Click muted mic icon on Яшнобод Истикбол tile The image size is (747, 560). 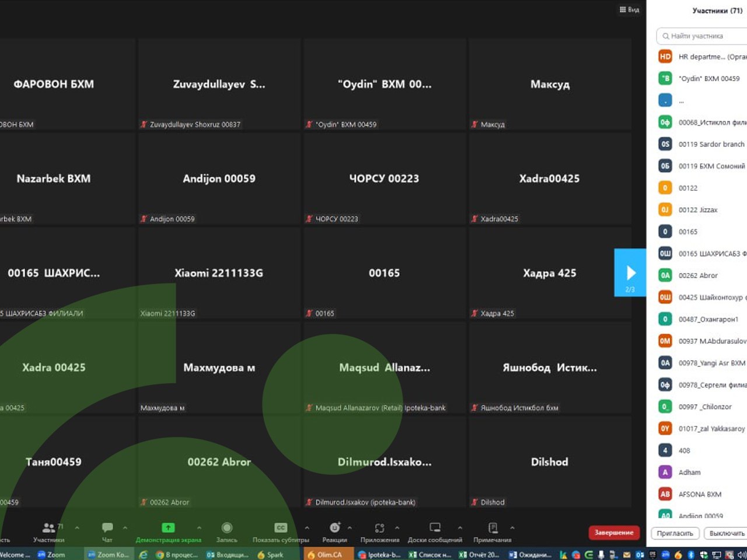[x=475, y=408]
